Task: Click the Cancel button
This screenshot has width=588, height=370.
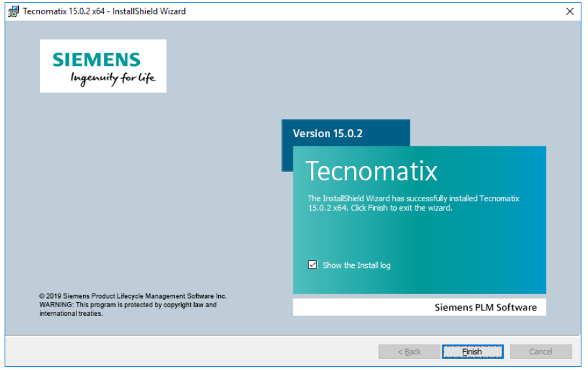Action: [541, 352]
